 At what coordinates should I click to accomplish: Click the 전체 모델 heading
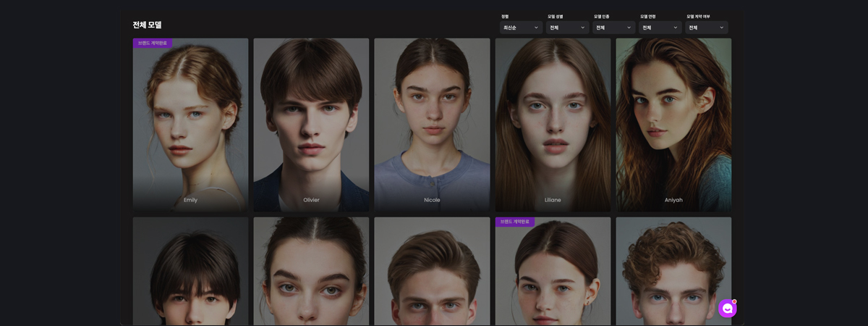[x=147, y=25]
